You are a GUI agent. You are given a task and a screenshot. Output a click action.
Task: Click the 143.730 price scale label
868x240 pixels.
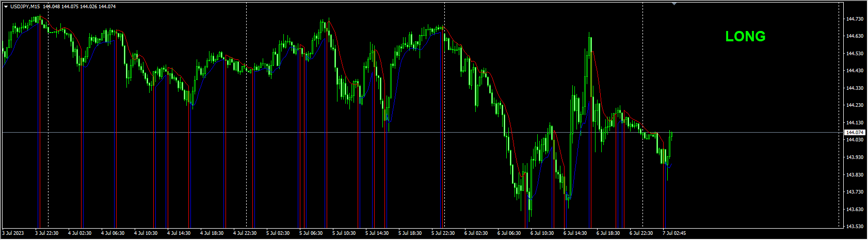point(855,192)
